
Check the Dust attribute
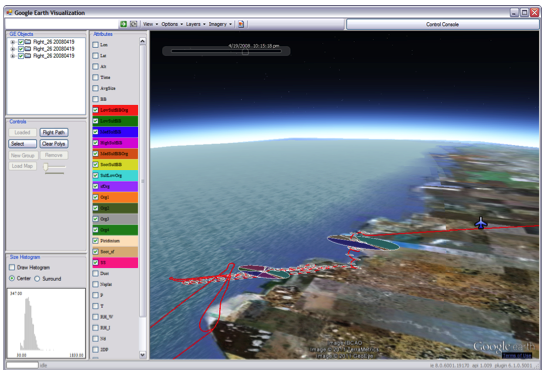point(95,273)
